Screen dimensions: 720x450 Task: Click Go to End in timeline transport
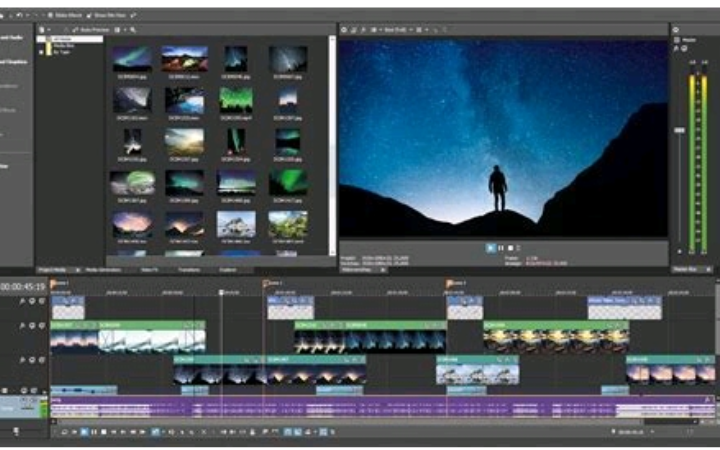(123, 432)
